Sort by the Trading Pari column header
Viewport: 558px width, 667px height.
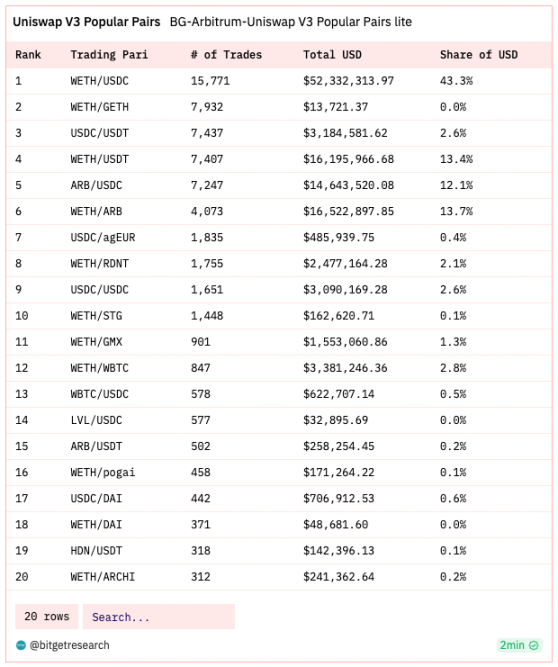pyautogui.click(x=109, y=55)
